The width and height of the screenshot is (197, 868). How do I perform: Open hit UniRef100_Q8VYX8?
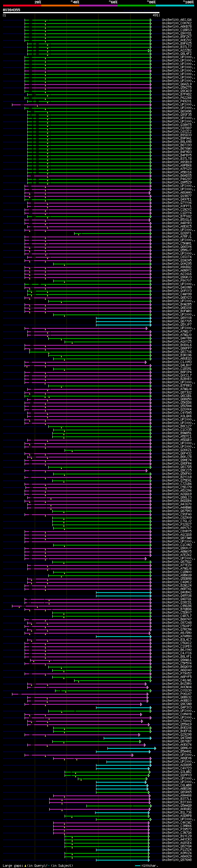pyautogui.click(x=177, y=318)
